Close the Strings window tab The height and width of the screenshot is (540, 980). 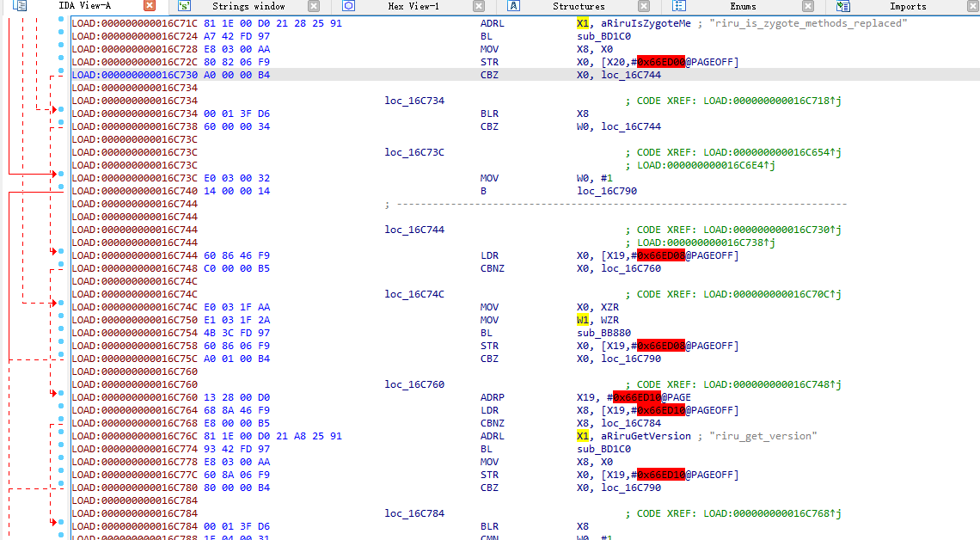[x=314, y=6]
